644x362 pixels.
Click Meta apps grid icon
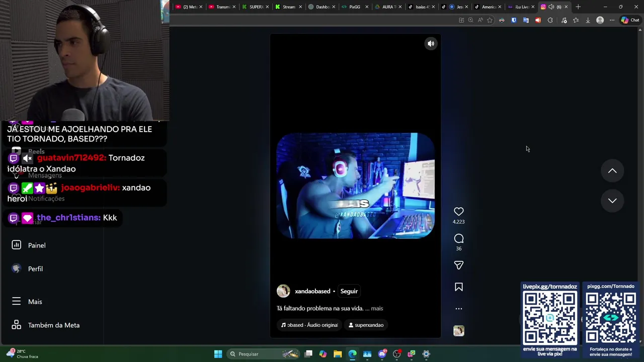coord(16,325)
